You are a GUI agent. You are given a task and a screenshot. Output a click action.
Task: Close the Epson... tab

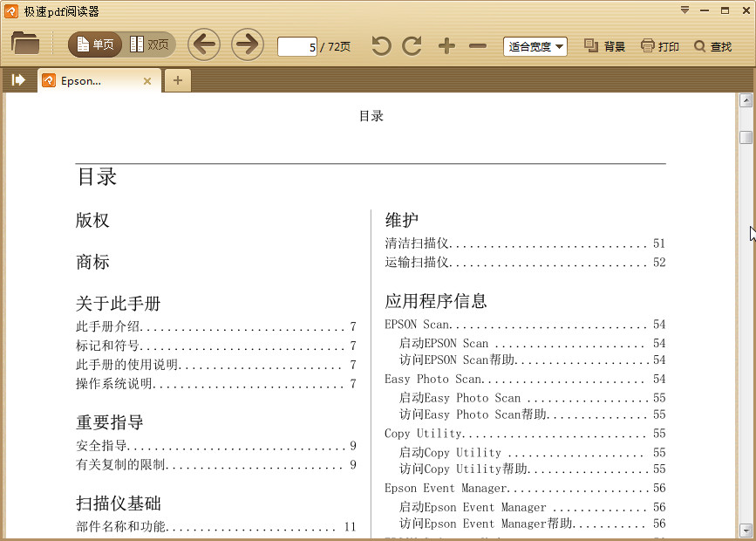click(147, 81)
